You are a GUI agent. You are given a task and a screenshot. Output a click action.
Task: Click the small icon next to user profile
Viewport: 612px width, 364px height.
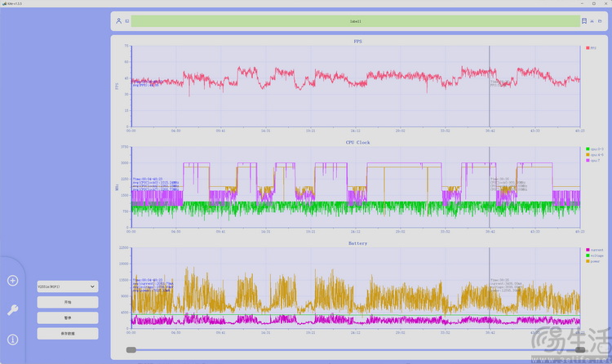tap(127, 21)
